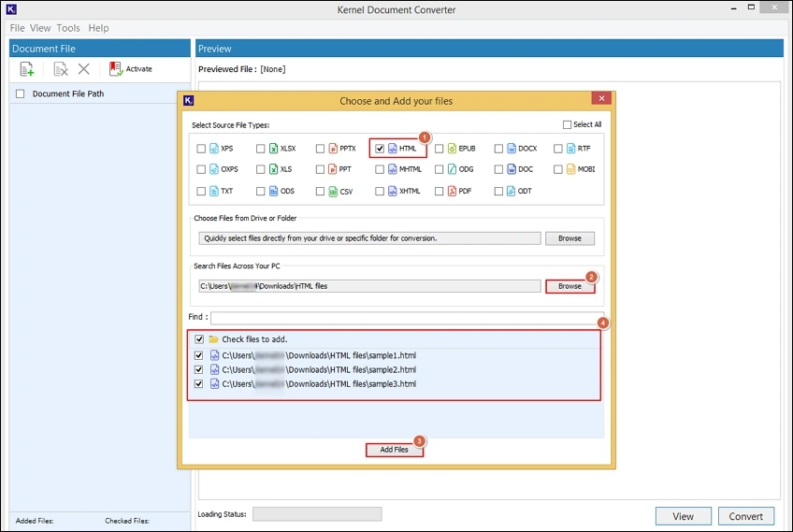Click the Remove all X icon in toolbar
793x532 pixels.
click(84, 69)
